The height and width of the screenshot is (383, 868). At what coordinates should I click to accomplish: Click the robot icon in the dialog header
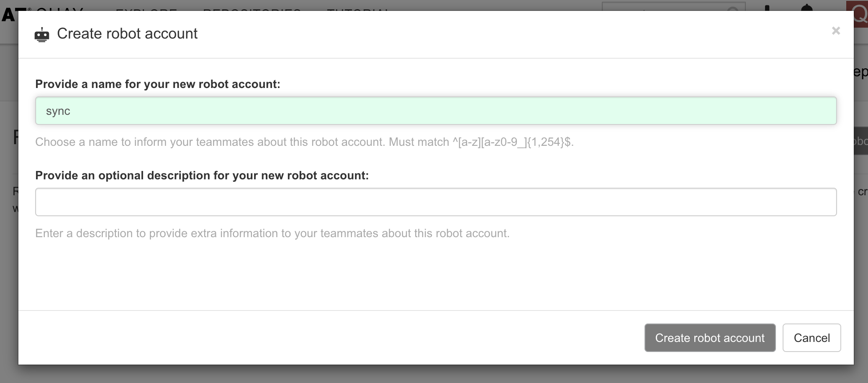42,34
